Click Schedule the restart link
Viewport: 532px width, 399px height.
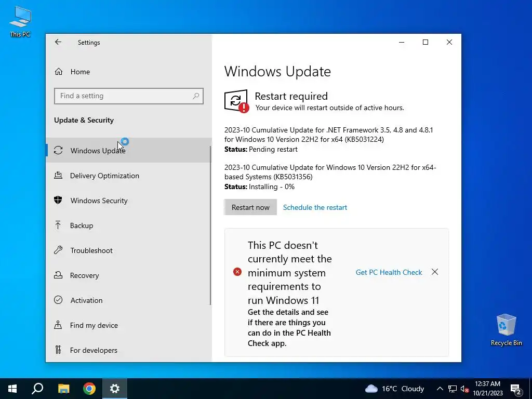[315, 207]
